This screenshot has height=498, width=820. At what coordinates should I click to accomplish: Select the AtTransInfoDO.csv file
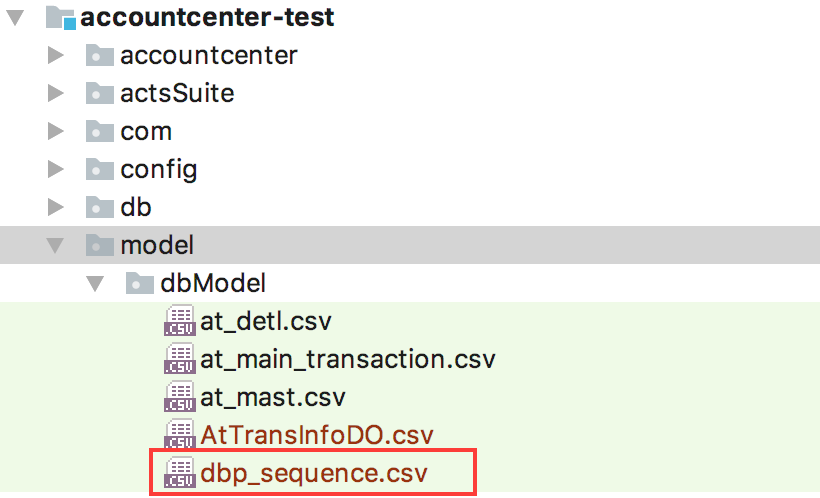[x=317, y=435]
